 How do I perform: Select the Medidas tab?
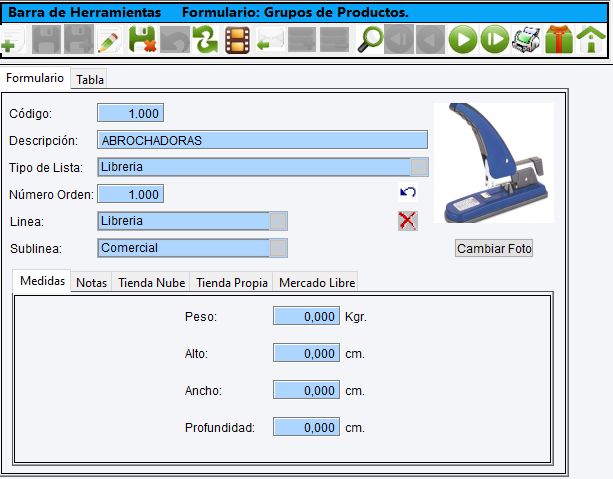pyautogui.click(x=42, y=281)
